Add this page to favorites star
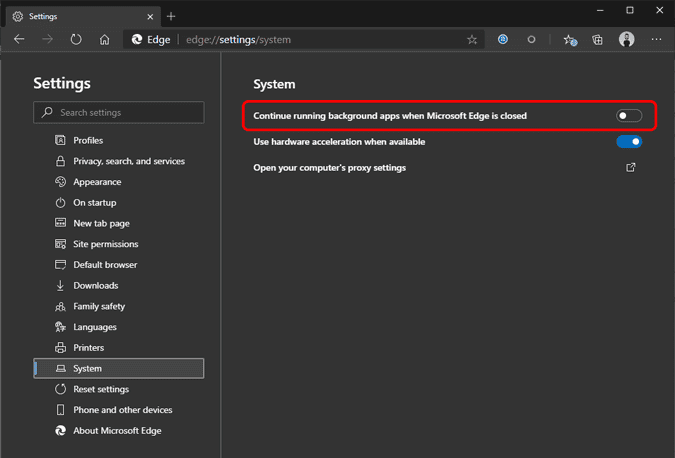The width and height of the screenshot is (675, 458). click(472, 40)
